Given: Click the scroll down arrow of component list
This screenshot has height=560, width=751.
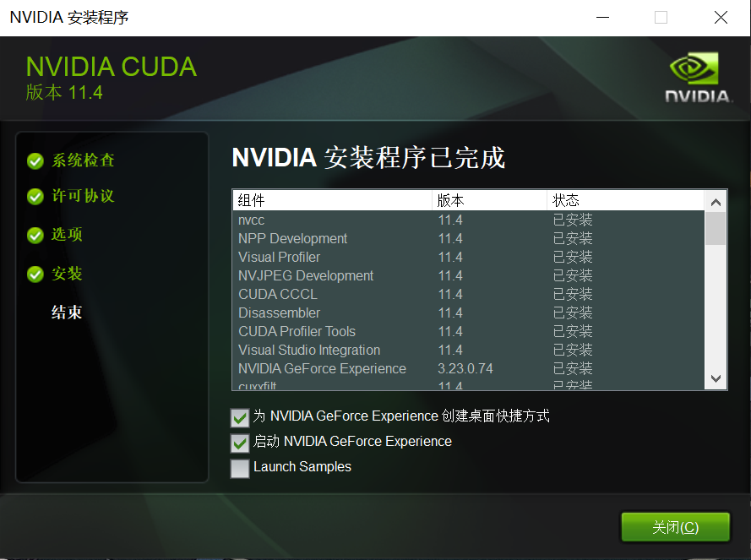Looking at the screenshot, I should click(716, 378).
